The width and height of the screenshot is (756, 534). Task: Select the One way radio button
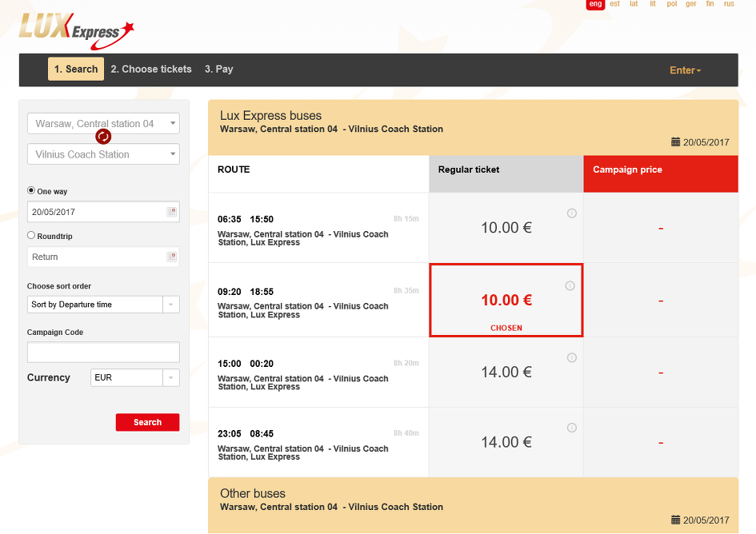point(31,190)
